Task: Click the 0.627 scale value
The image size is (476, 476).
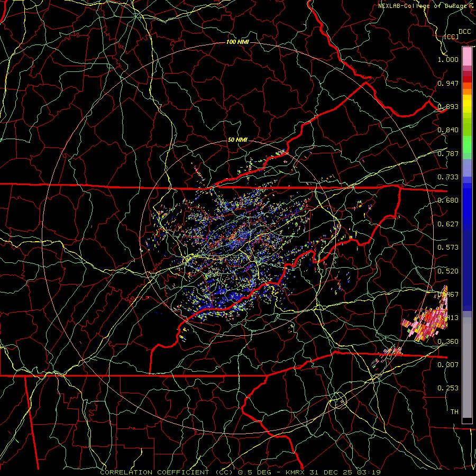Action: 448,224
